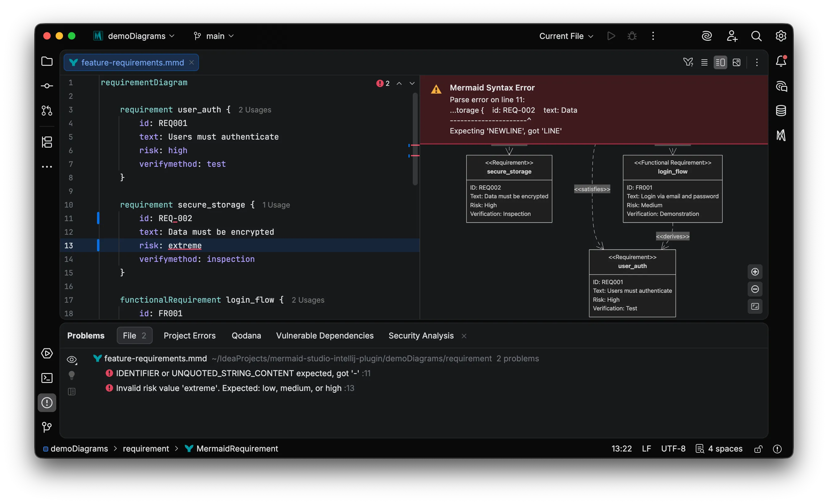Open the Git tool window icon
Viewport: 828px width, 504px height.
[47, 427]
